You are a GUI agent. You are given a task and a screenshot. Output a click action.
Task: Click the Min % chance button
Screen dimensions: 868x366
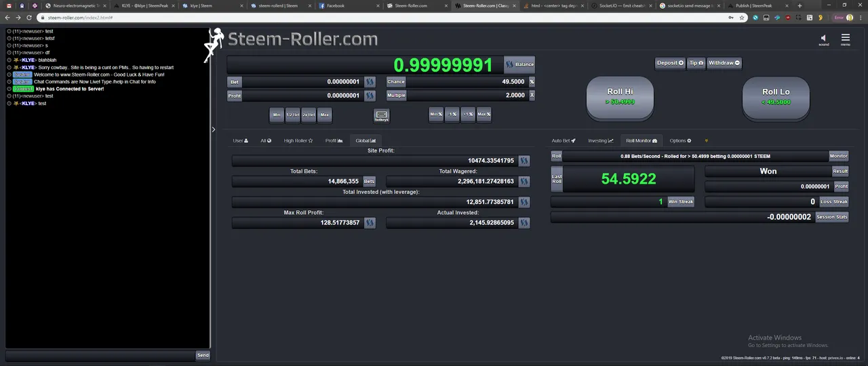[436, 115]
